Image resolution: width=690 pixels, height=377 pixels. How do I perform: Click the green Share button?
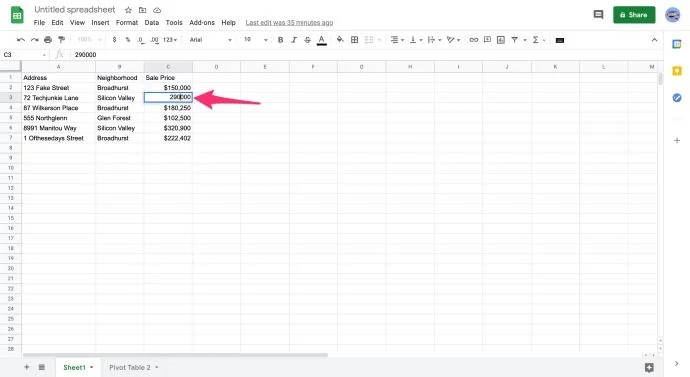(x=634, y=15)
